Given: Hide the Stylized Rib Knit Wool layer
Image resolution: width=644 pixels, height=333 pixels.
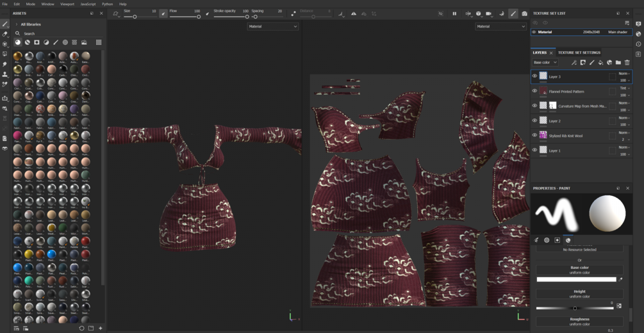Looking at the screenshot, I should pos(534,135).
